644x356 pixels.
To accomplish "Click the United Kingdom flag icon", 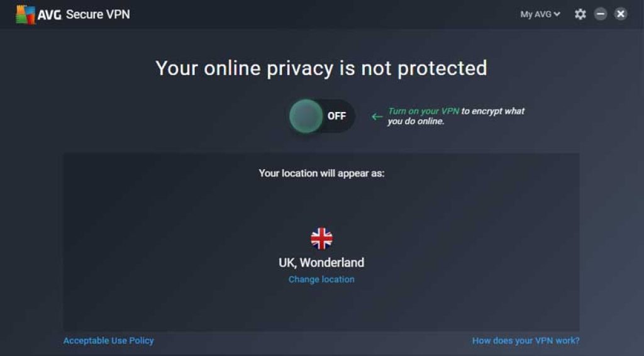I will pos(321,238).
